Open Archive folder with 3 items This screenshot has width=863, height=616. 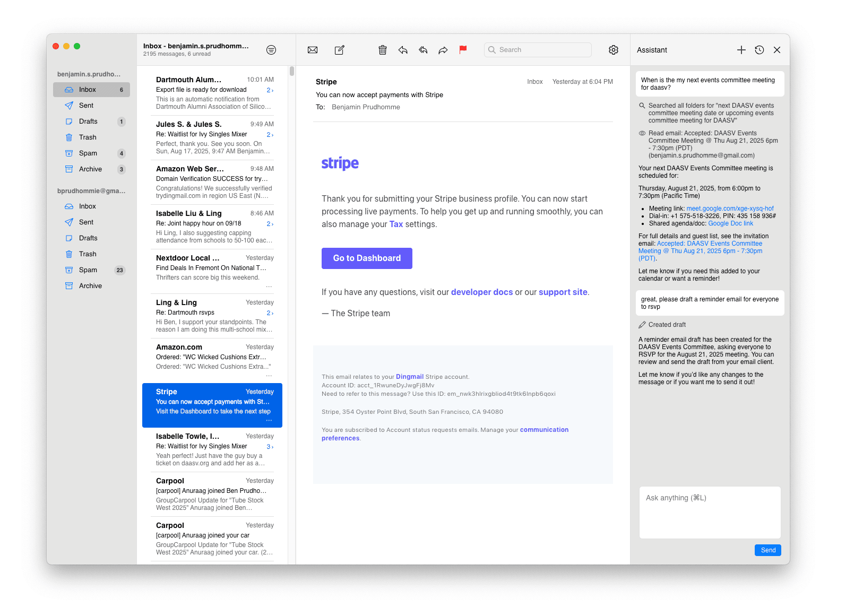pyautogui.click(x=91, y=169)
